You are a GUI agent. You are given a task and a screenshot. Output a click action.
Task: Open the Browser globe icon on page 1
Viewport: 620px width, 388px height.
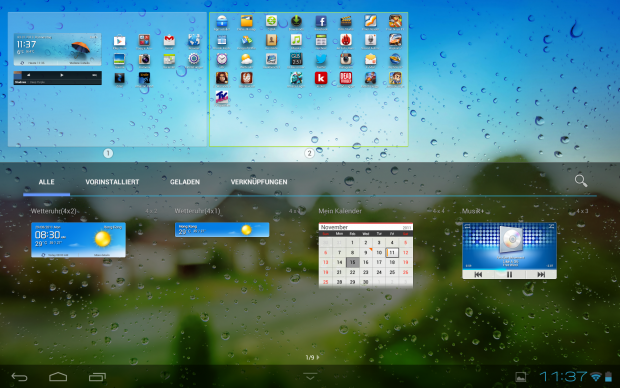point(194,40)
